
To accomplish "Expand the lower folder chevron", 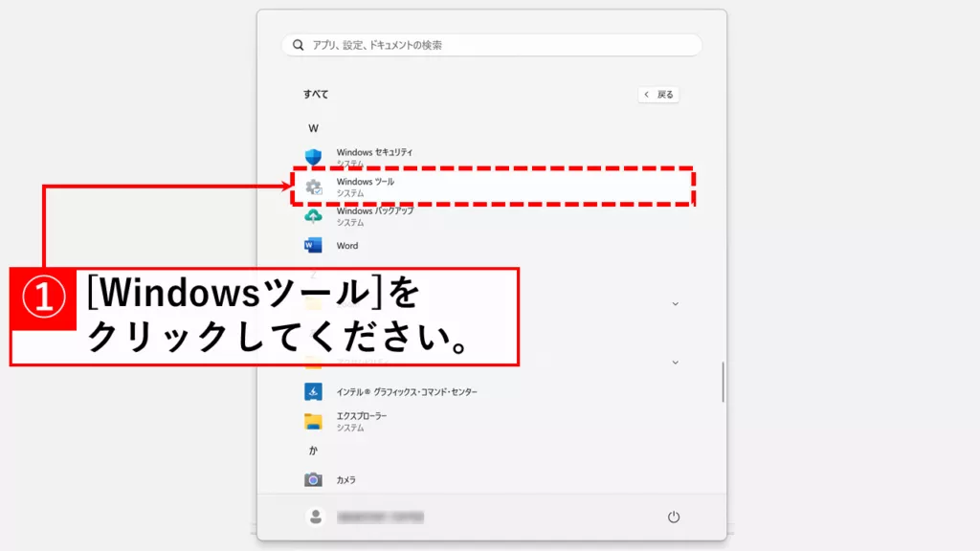I will tap(675, 363).
